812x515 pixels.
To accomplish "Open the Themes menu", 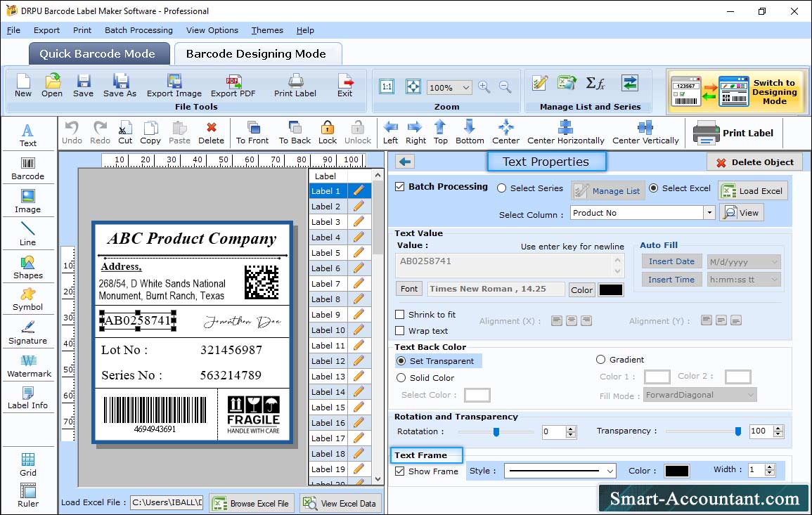I will (267, 30).
